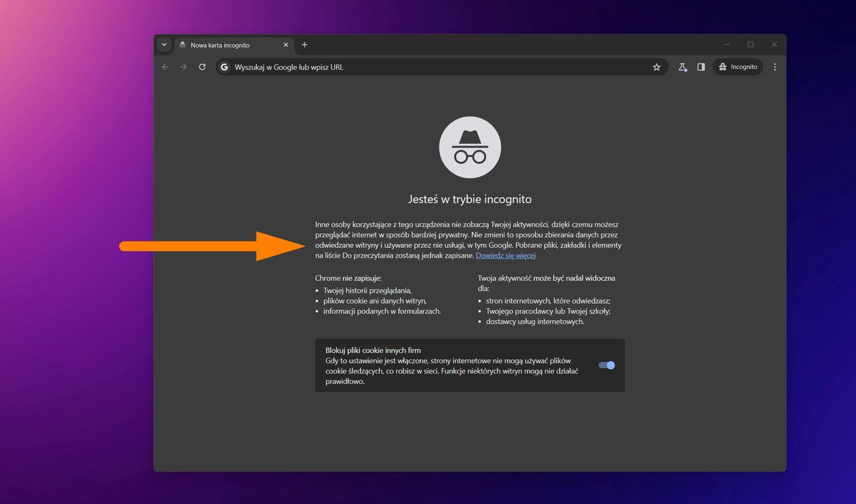Open the Chrome three-dot menu
This screenshot has height=504, width=856.
coord(775,67)
